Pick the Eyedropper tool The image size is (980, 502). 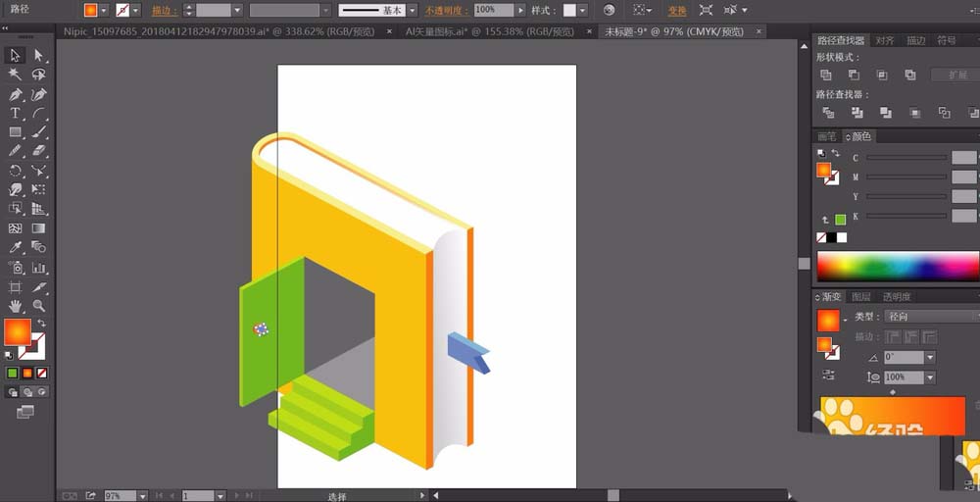(x=15, y=247)
